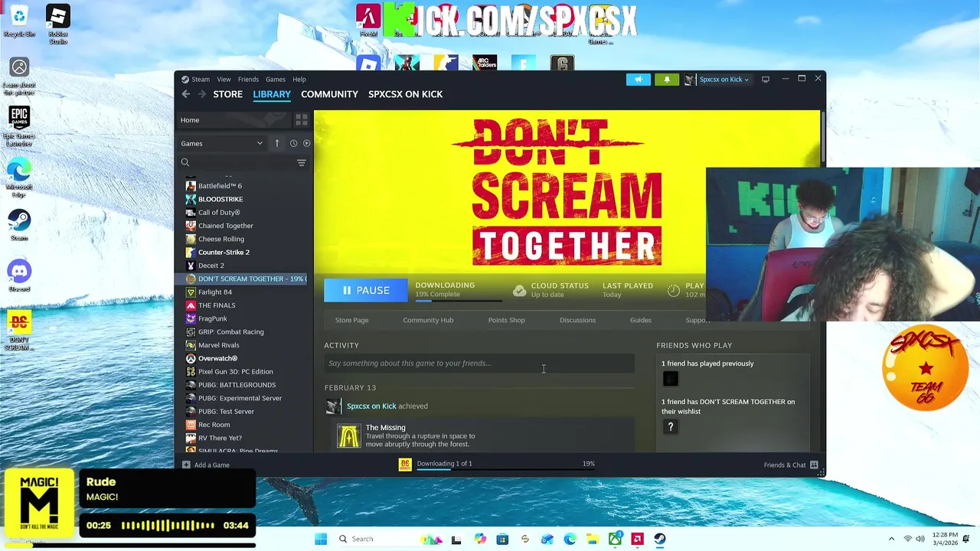Click the plus icon next to Add a Game
The width and height of the screenshot is (980, 551).
click(x=186, y=465)
